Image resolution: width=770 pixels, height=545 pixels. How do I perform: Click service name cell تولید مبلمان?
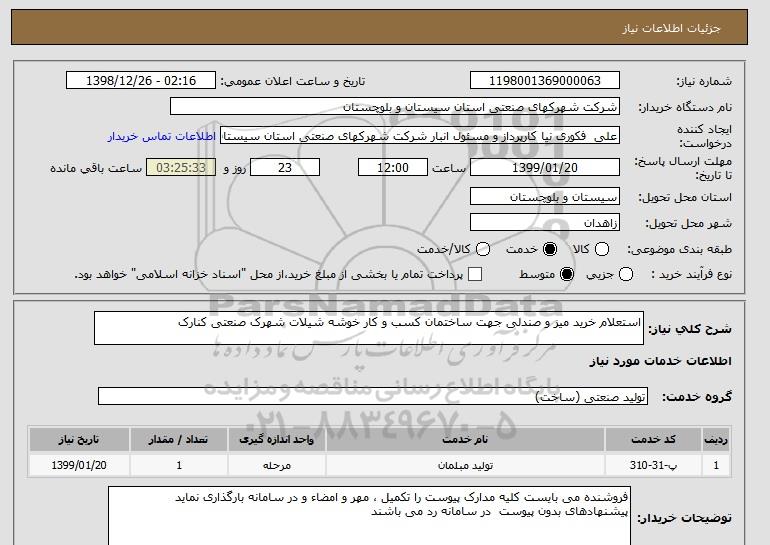tap(465, 465)
